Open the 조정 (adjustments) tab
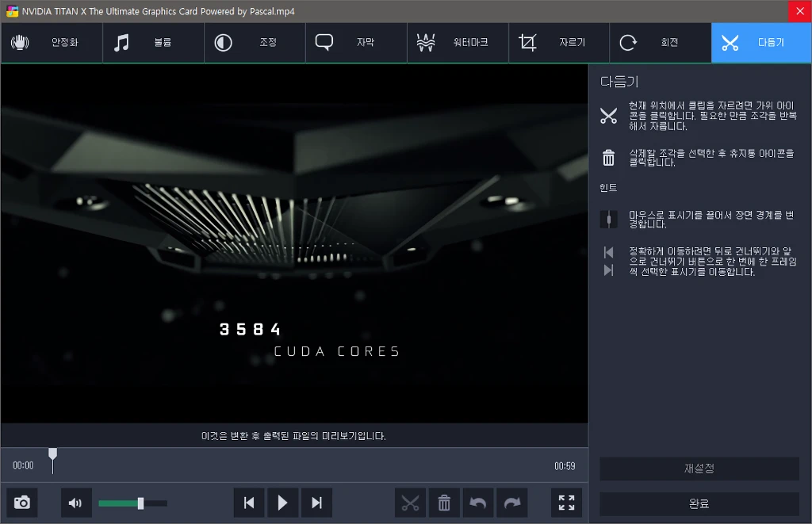The image size is (812, 524). pos(255,43)
